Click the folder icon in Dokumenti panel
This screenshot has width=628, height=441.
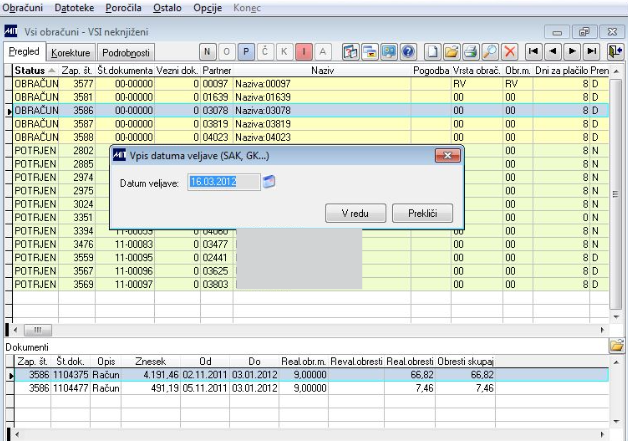tap(617, 346)
